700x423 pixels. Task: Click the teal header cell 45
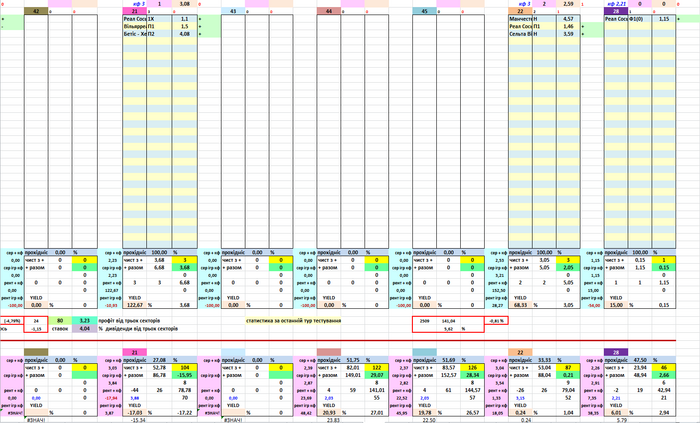tap(425, 11)
